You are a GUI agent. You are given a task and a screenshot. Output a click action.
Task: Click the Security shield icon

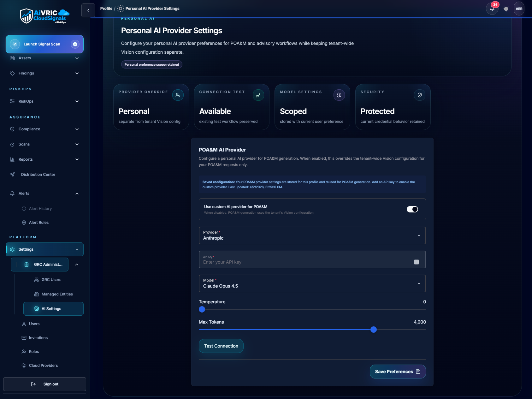[420, 95]
